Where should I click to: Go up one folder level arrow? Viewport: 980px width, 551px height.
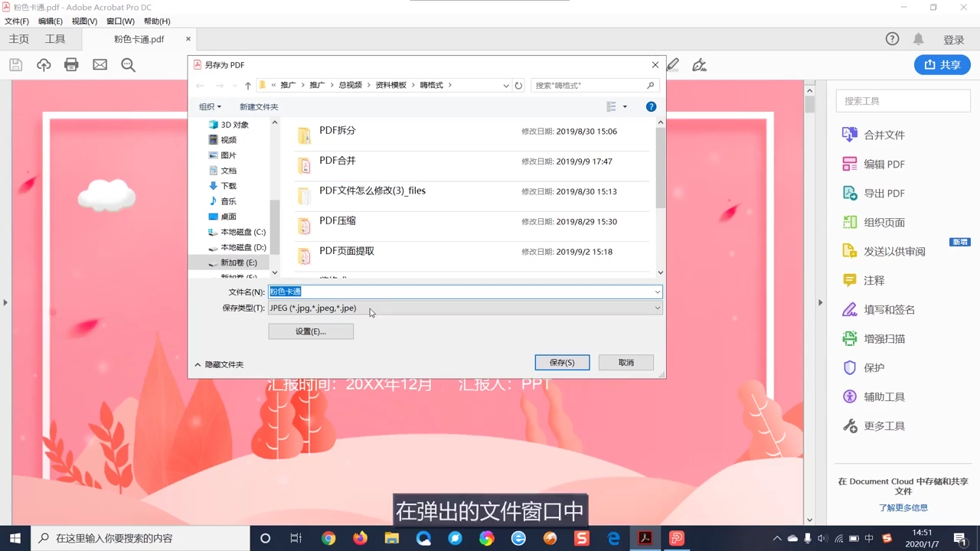point(247,85)
